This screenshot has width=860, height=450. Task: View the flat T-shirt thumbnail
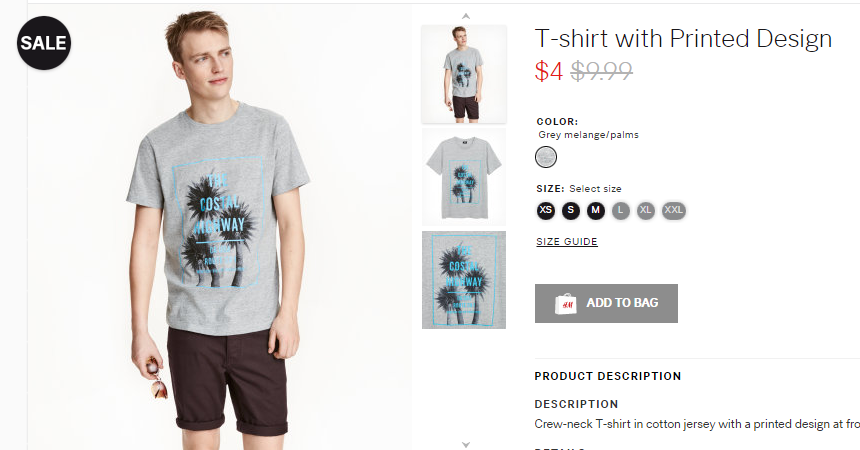(464, 177)
